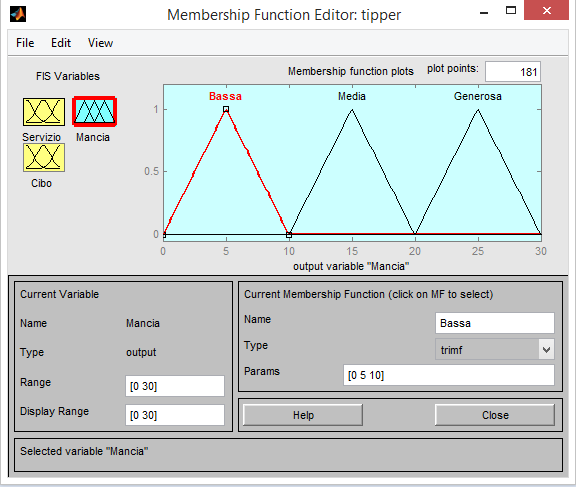
Task: Click the Help button
Action: tap(303, 415)
